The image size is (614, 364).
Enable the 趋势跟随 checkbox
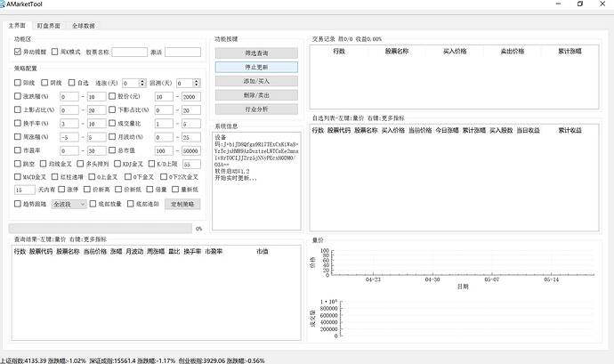tap(17, 204)
